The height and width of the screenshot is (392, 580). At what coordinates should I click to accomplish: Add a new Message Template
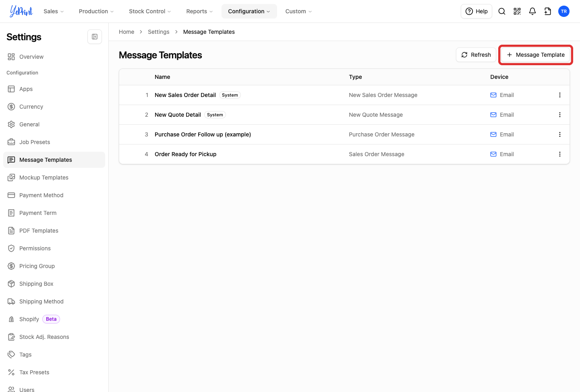click(x=536, y=55)
